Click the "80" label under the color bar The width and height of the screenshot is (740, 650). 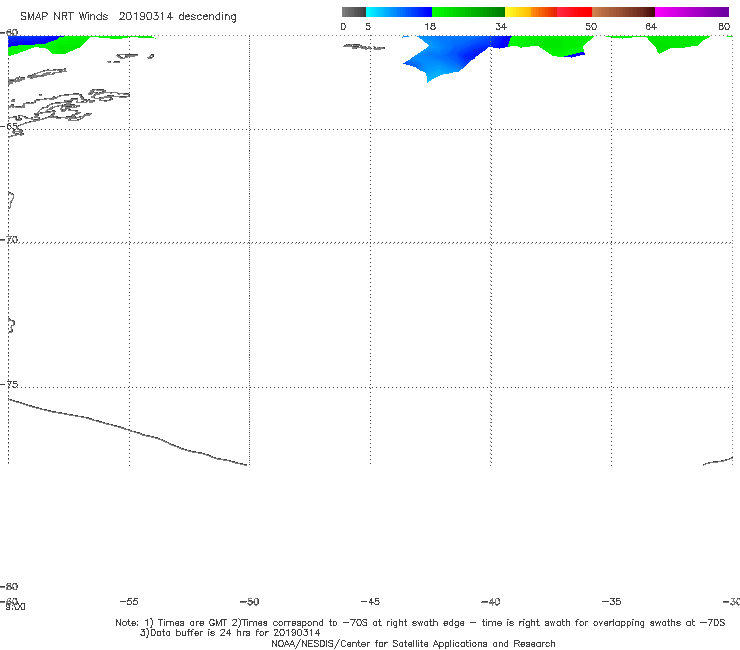(x=724, y=27)
